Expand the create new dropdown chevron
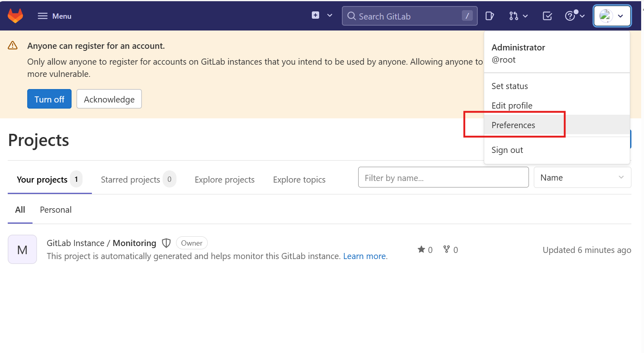This screenshot has height=353, width=644. (x=330, y=15)
